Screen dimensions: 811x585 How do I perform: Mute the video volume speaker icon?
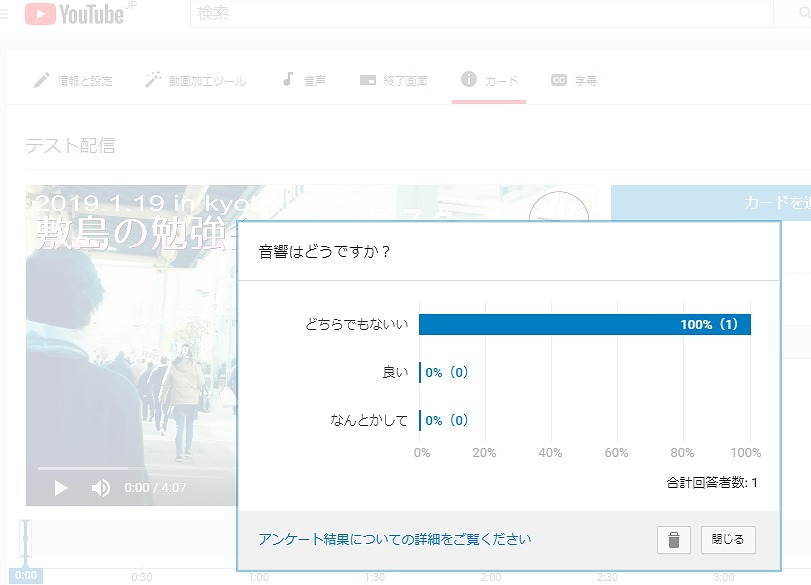click(101, 488)
